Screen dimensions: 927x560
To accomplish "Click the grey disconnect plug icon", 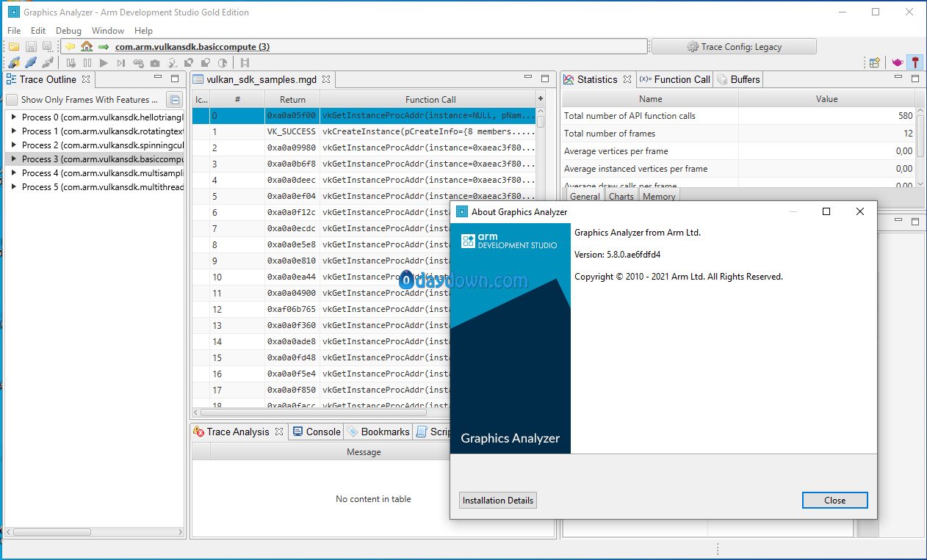I will (x=48, y=63).
